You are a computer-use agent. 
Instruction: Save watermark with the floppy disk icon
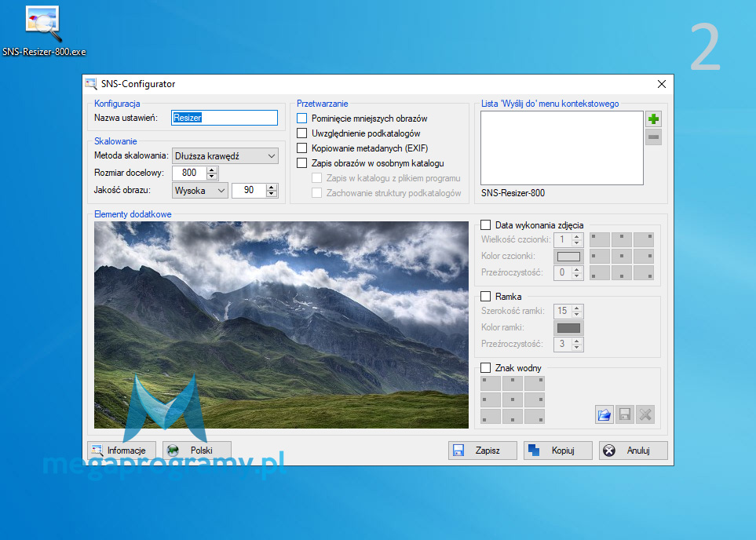tap(625, 414)
